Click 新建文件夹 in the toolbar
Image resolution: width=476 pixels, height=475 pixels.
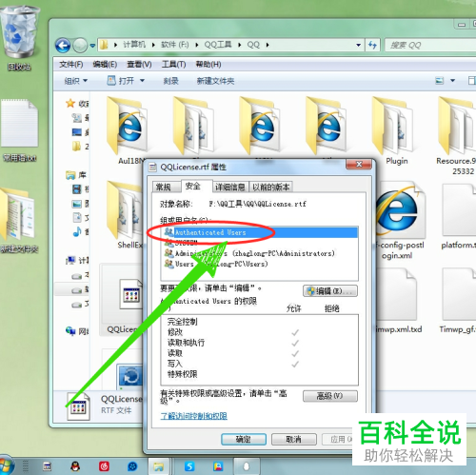point(215,81)
